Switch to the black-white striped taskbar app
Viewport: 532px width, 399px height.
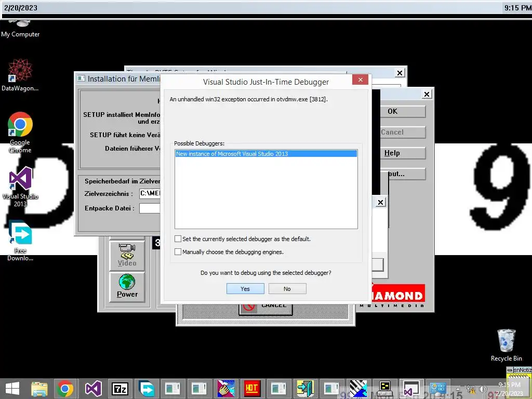[x=358, y=389]
